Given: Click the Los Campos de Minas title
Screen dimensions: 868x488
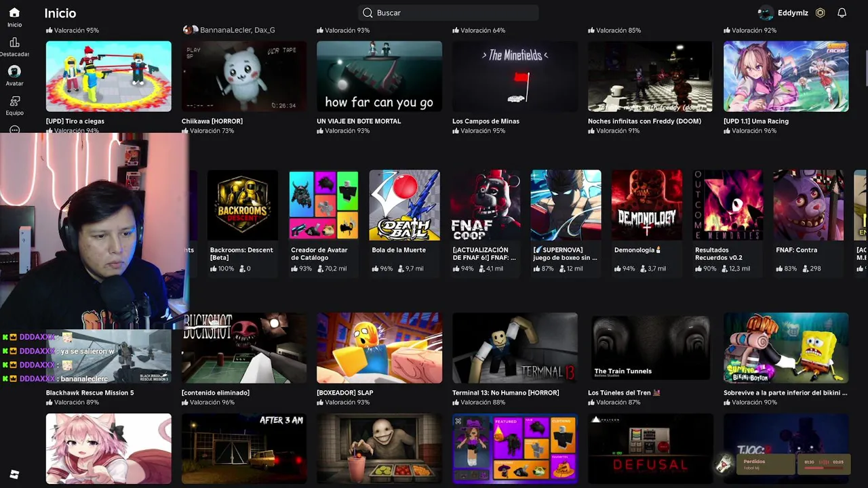Looking at the screenshot, I should tap(486, 121).
